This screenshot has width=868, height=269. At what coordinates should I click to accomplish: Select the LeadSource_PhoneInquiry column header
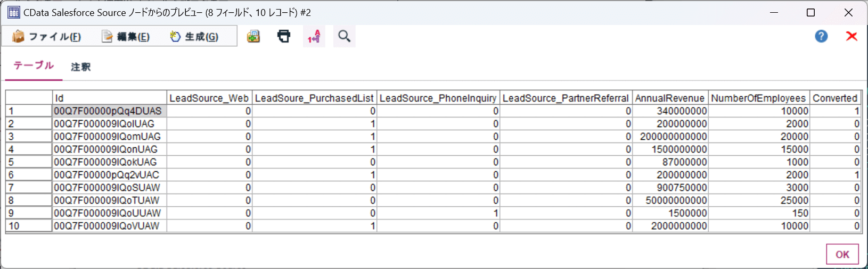438,98
